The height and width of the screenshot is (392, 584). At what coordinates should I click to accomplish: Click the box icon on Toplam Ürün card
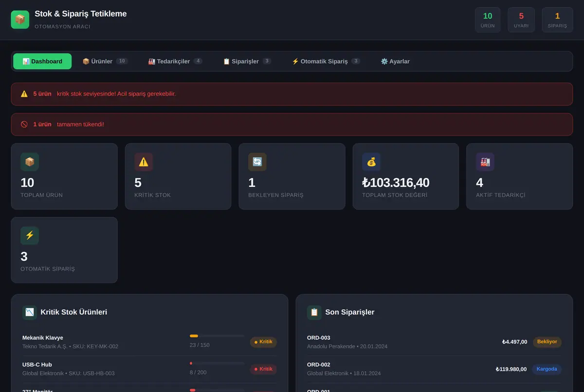click(x=30, y=162)
